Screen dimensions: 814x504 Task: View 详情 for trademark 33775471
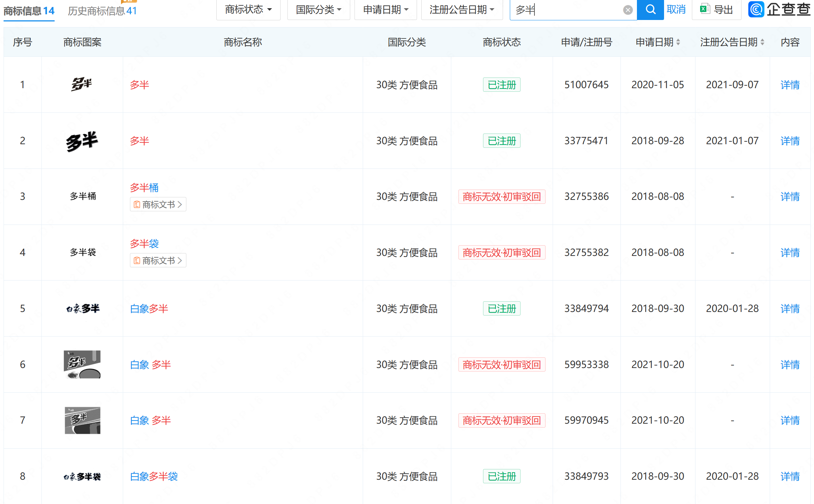click(790, 141)
